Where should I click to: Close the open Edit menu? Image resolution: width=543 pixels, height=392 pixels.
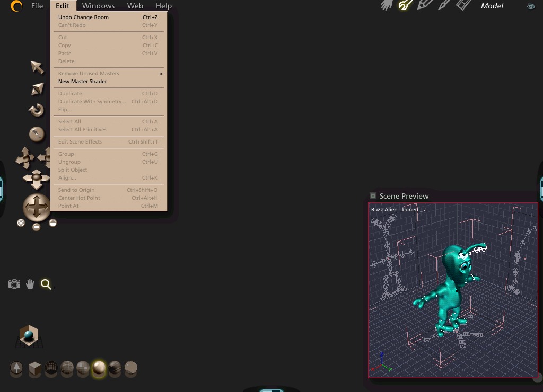(x=63, y=6)
